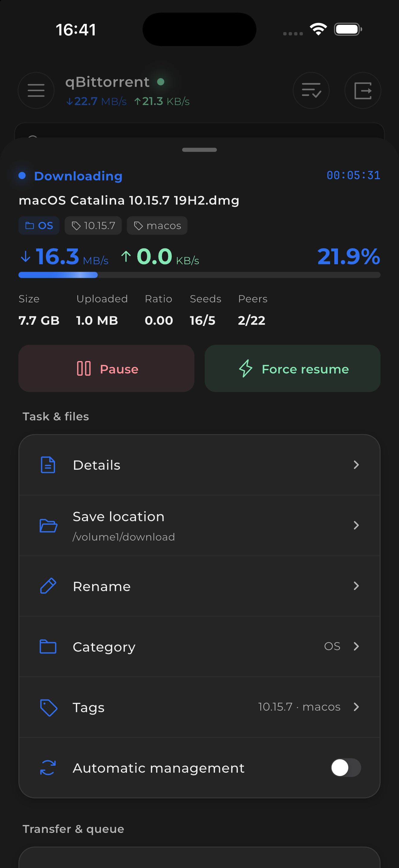Expand Rename chevron

(x=356, y=586)
